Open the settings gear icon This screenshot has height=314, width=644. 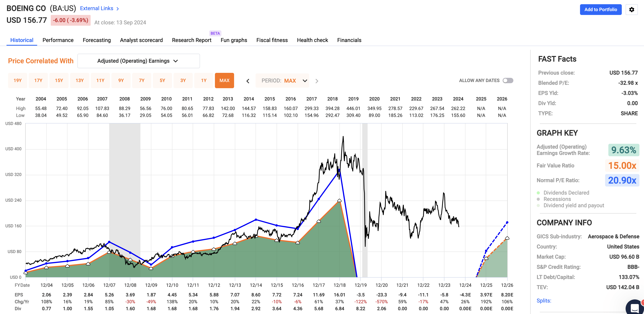tap(632, 10)
